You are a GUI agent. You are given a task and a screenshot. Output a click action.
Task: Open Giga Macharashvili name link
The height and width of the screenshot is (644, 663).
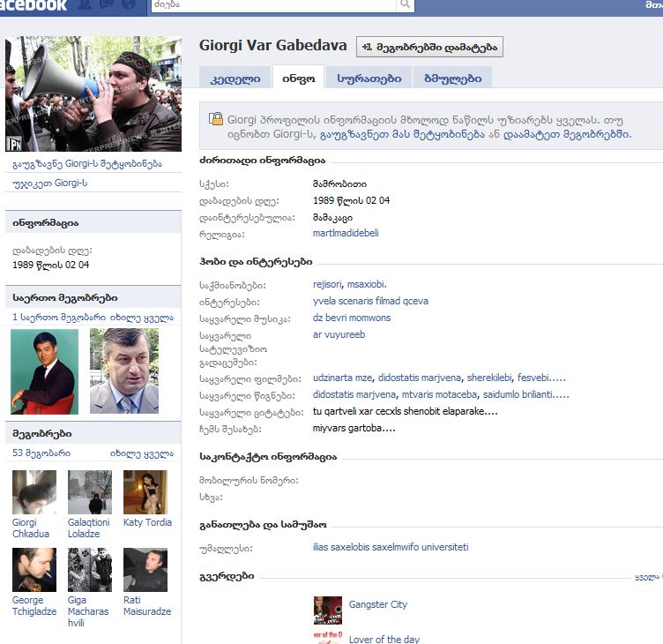click(88, 611)
